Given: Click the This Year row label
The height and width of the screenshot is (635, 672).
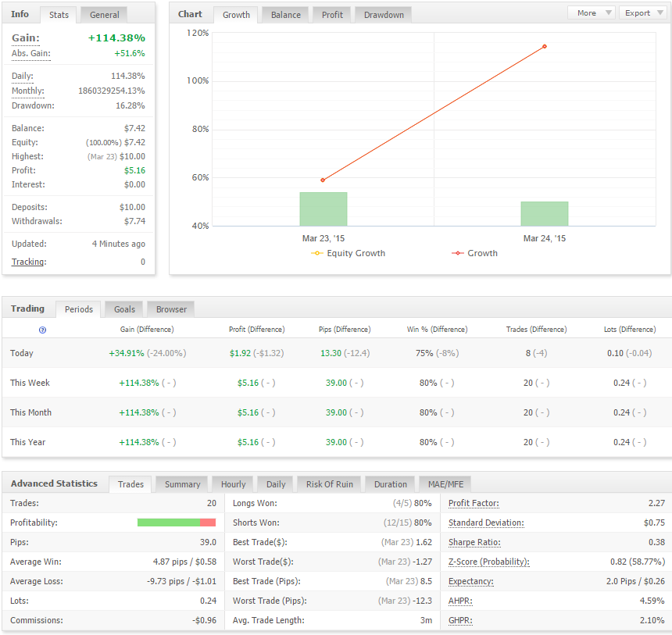Looking at the screenshot, I should pyautogui.click(x=27, y=442).
